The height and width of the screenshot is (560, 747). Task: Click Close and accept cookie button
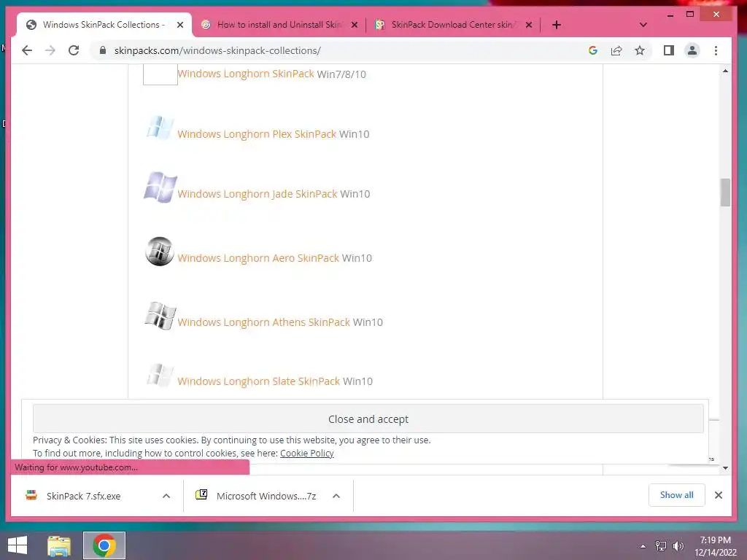click(368, 419)
